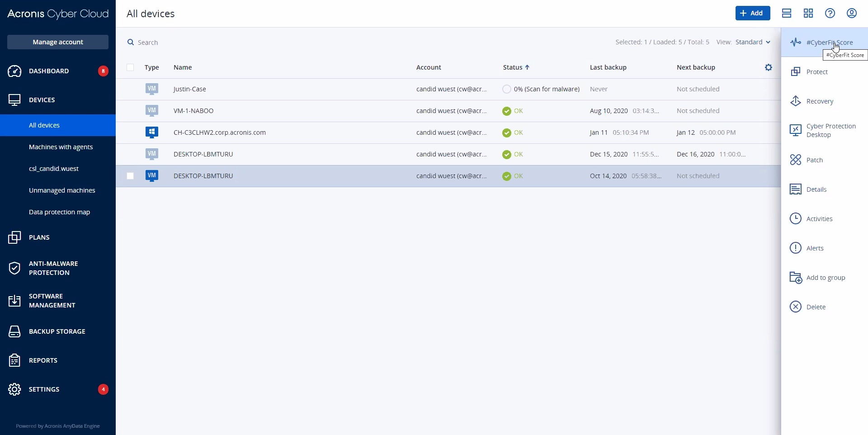Image resolution: width=868 pixels, height=435 pixels.
Task: Toggle the select-all checkbox in the table header
Action: pyautogui.click(x=130, y=67)
